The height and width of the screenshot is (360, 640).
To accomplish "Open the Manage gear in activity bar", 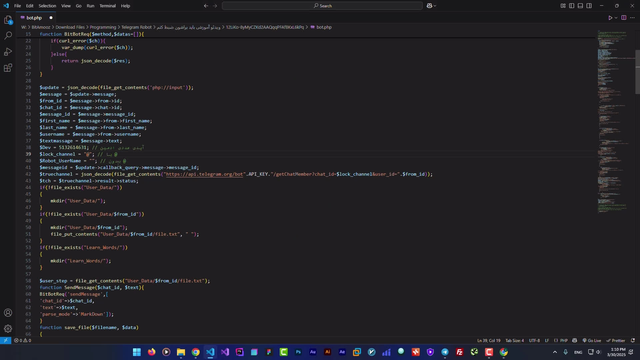I will [8, 329].
